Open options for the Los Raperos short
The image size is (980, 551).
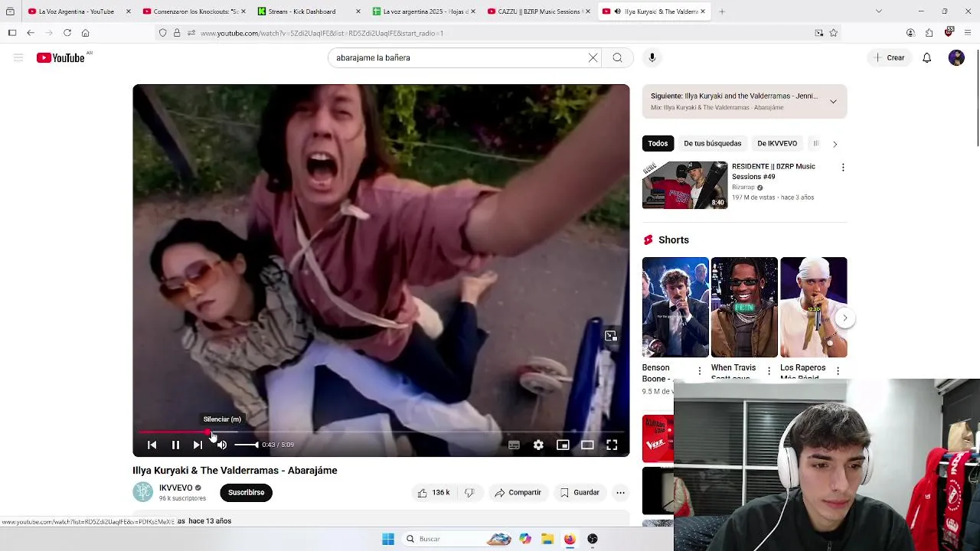click(838, 371)
